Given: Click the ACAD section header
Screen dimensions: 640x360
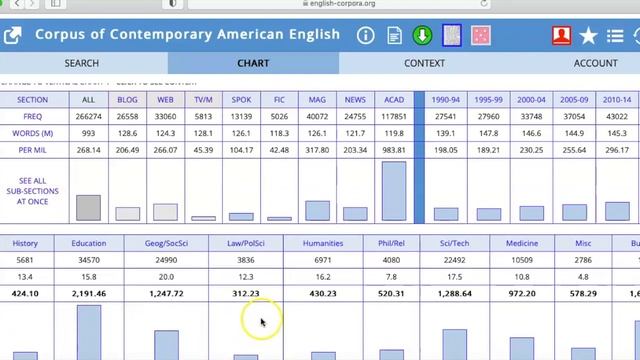Looking at the screenshot, I should click(x=394, y=100).
